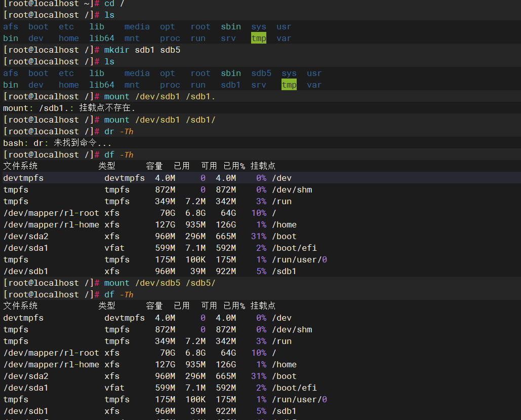Click '容量' header in first df output
The image size is (521, 420).
[154, 166]
